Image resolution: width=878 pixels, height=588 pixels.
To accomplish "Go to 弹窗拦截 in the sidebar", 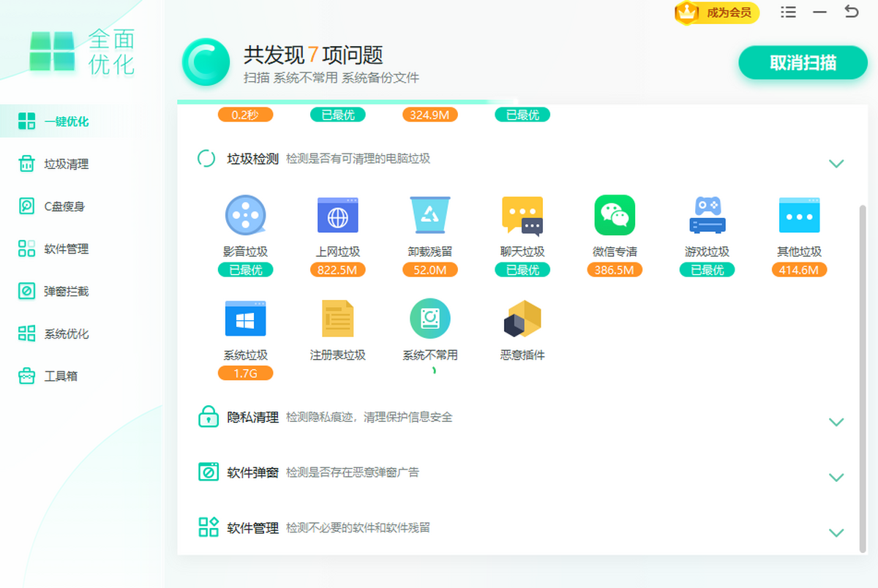I will 66,291.
